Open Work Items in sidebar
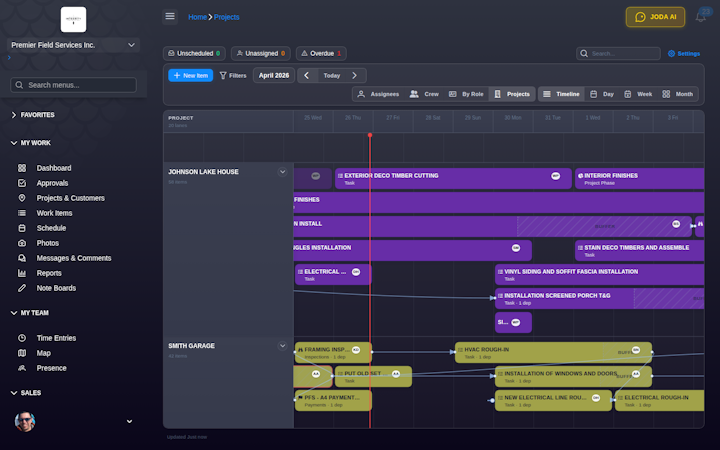Screen dimensions: 720x450 pos(54,213)
